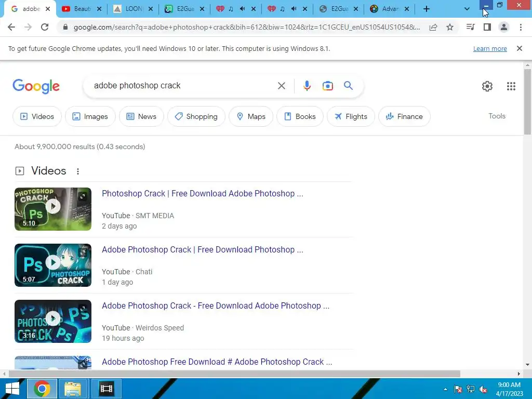Go to Google homepage via logo
The image size is (532, 399).
click(x=36, y=87)
